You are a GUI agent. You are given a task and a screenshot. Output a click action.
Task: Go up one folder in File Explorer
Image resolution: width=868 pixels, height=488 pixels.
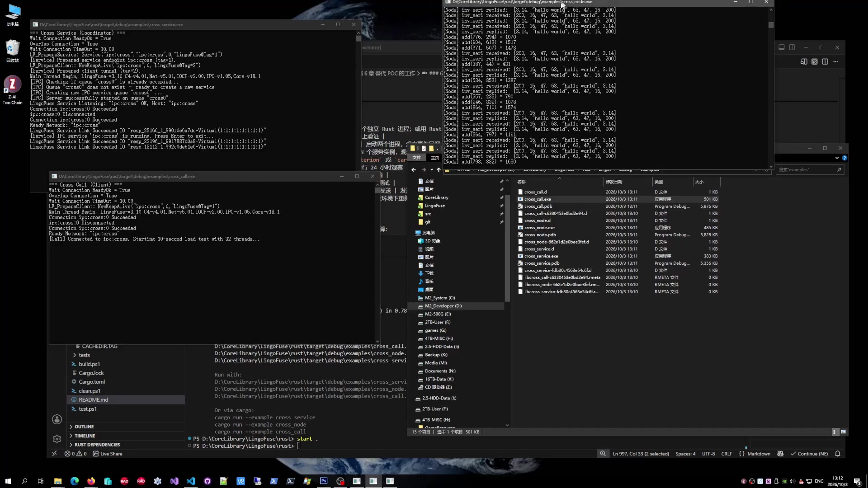pyautogui.click(x=439, y=170)
